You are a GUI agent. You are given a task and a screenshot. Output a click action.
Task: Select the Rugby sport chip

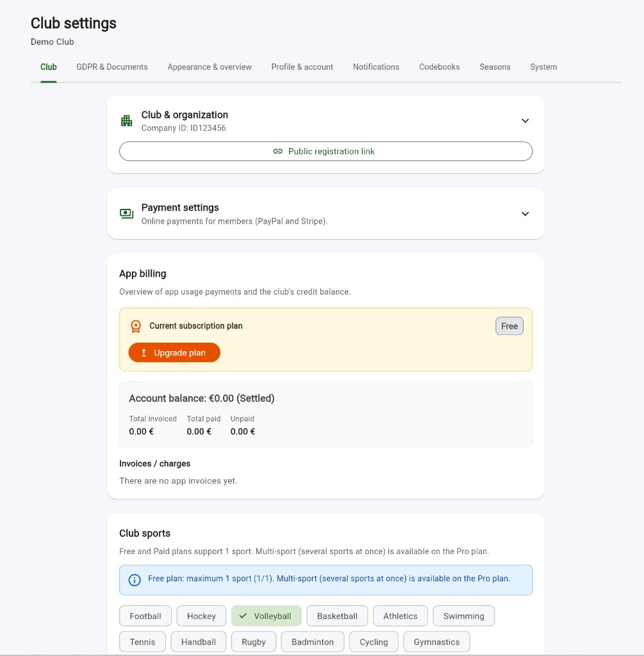pyautogui.click(x=254, y=642)
